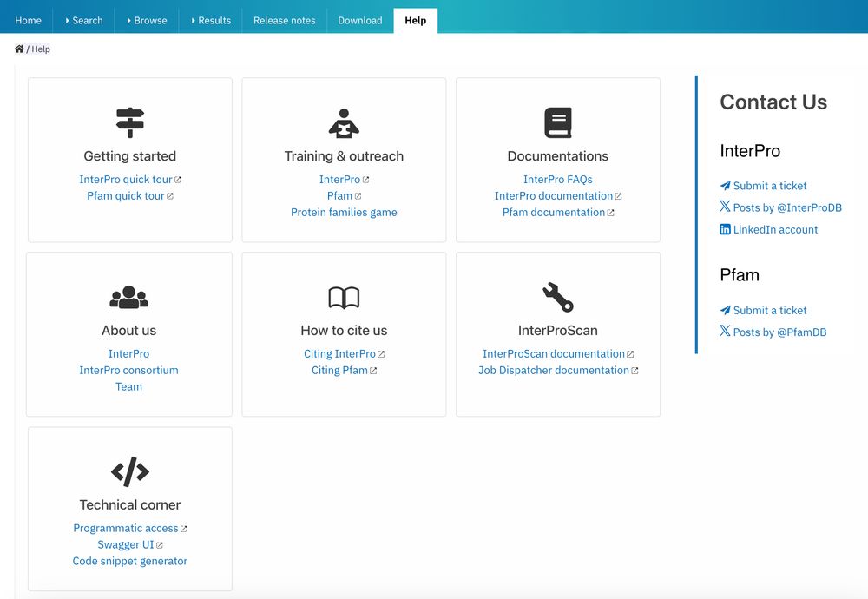Open the Release notes tab
The image size is (868, 599).
(x=285, y=21)
